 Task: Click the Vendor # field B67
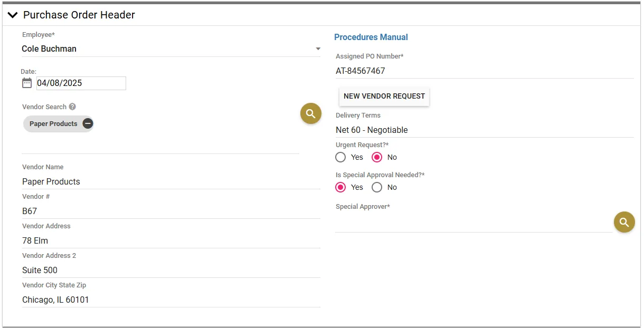click(x=171, y=211)
